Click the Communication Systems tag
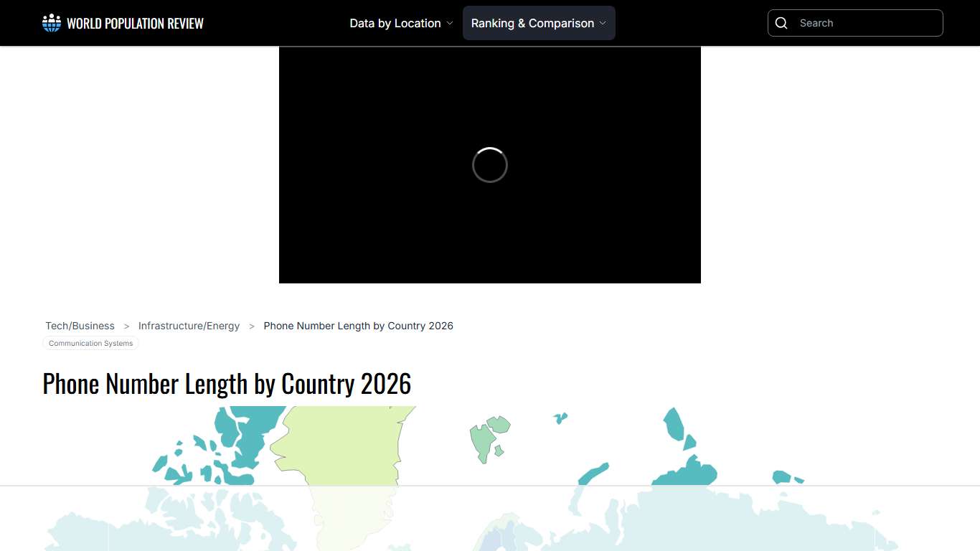Image resolution: width=980 pixels, height=551 pixels. pyautogui.click(x=90, y=343)
